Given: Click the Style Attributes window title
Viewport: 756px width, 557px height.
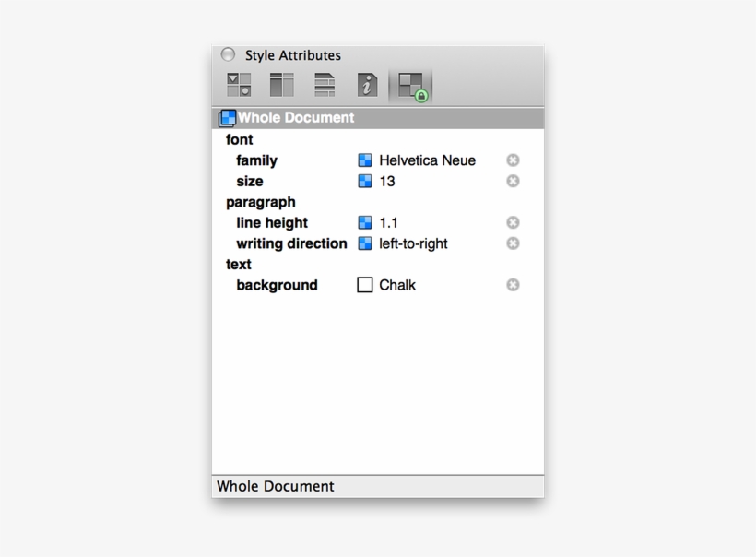Looking at the screenshot, I should click(x=291, y=54).
